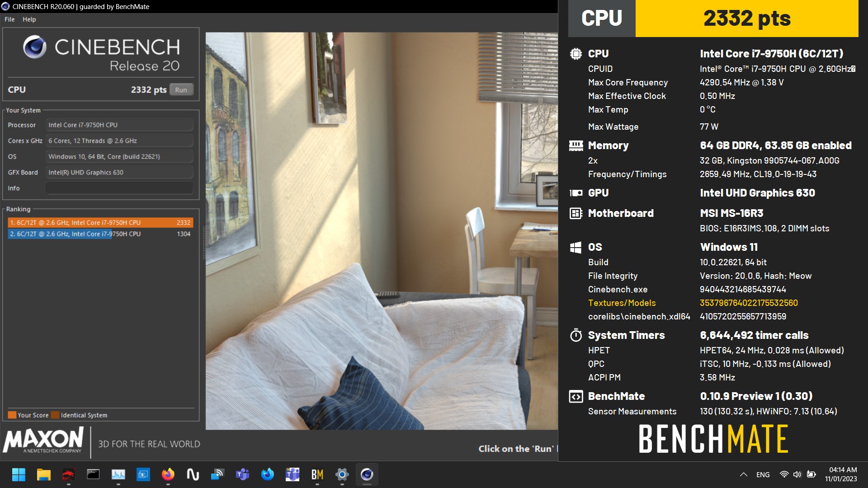Click the Textures/Models highlighted label
The image size is (868, 488).
click(622, 303)
